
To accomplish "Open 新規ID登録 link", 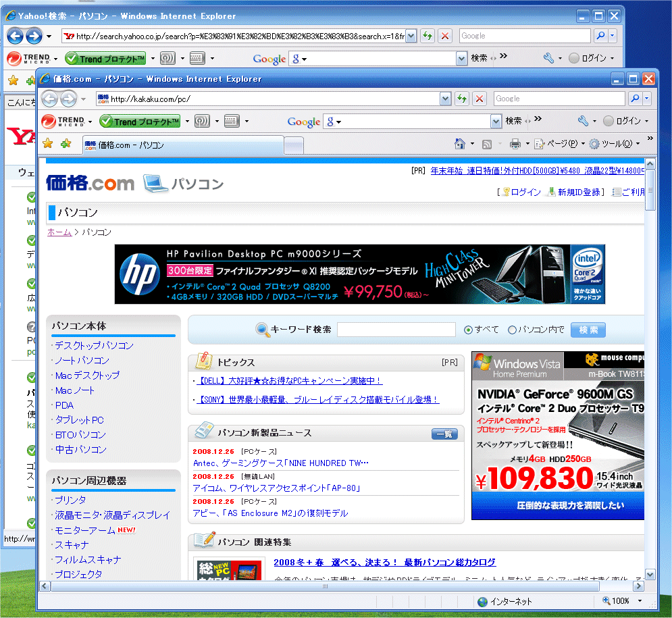I will click(579, 192).
